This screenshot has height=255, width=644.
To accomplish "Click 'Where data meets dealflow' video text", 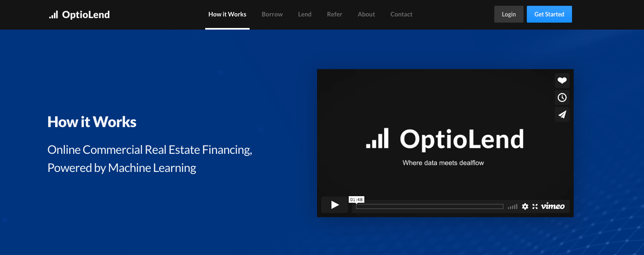I will pyautogui.click(x=443, y=163).
